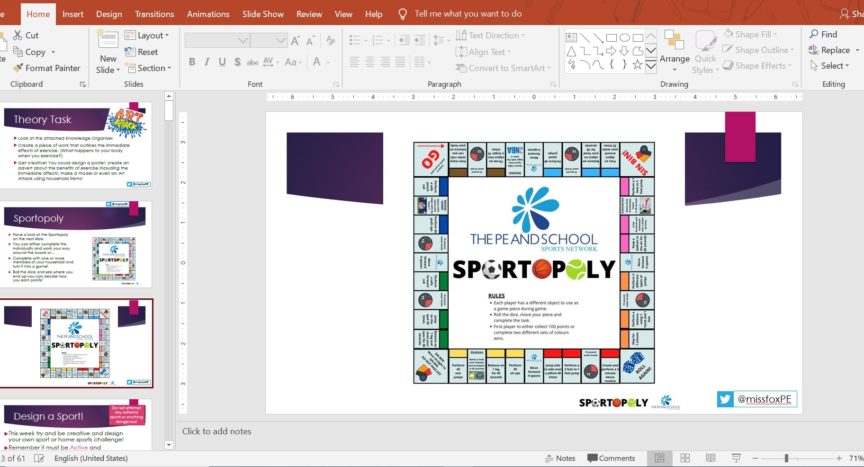Switch to the Transitions tab
The height and width of the screenshot is (467, 864).
click(x=154, y=14)
